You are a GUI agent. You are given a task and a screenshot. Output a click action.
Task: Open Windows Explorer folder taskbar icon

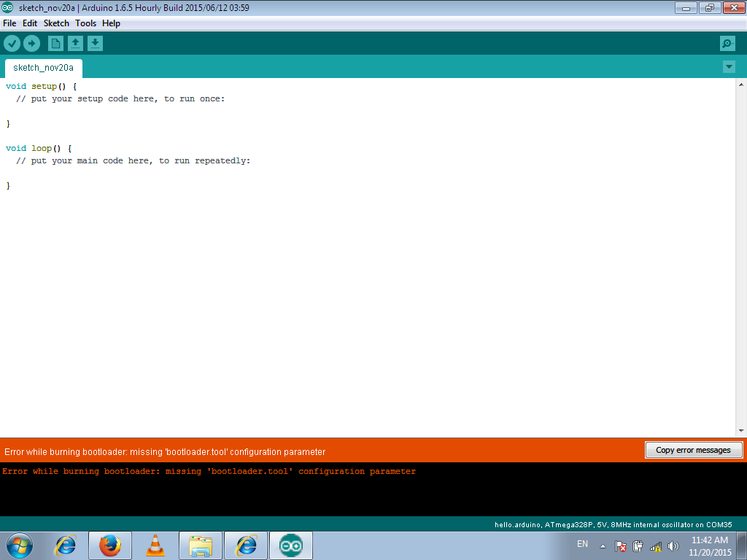coord(201,545)
